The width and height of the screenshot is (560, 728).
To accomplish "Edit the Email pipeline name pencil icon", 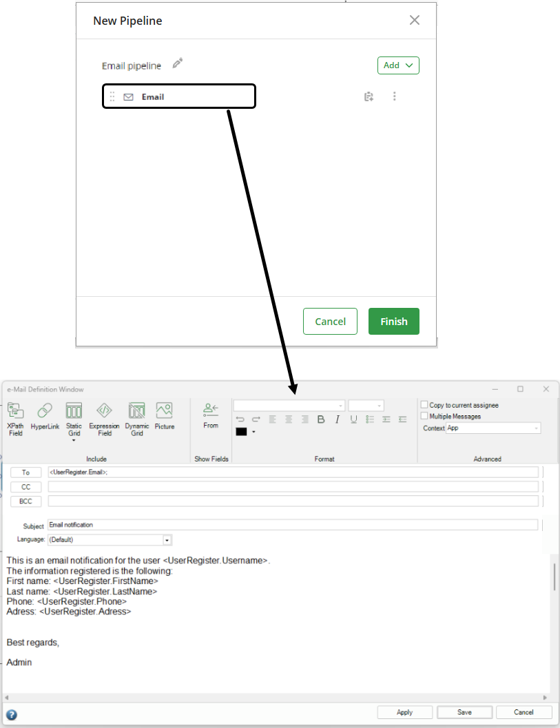I will (178, 63).
